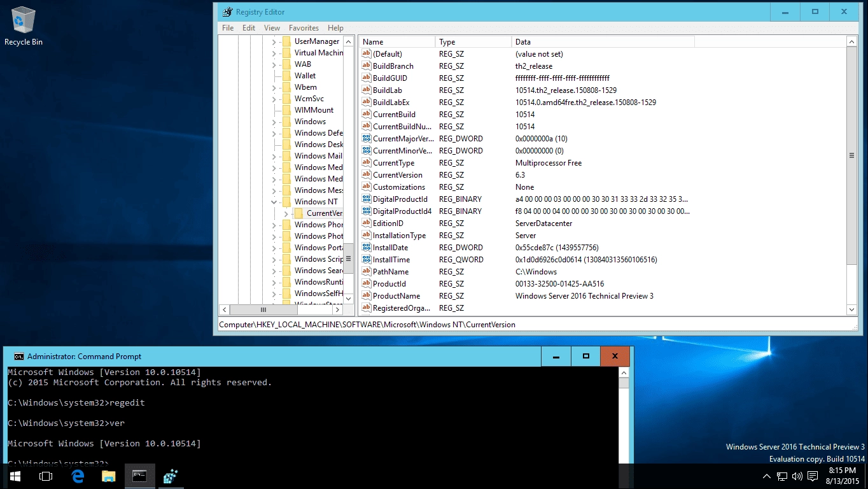Image resolution: width=868 pixels, height=489 pixels.
Task: Open volume control tray icon
Action: (x=797, y=476)
